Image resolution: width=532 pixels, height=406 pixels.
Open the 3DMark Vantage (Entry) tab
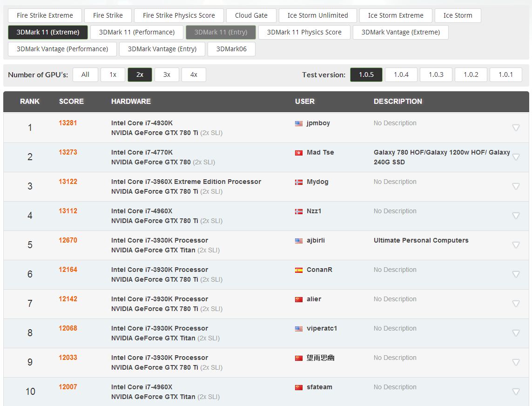(x=162, y=49)
